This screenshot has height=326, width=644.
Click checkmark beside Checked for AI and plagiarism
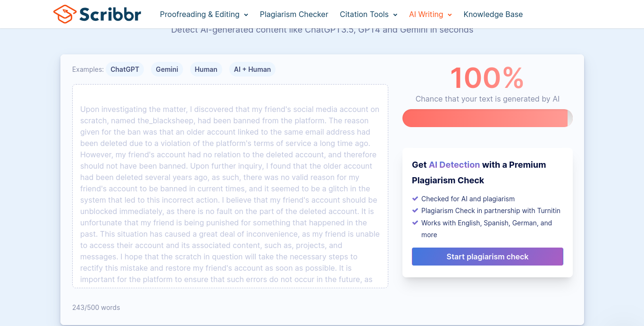[415, 199]
